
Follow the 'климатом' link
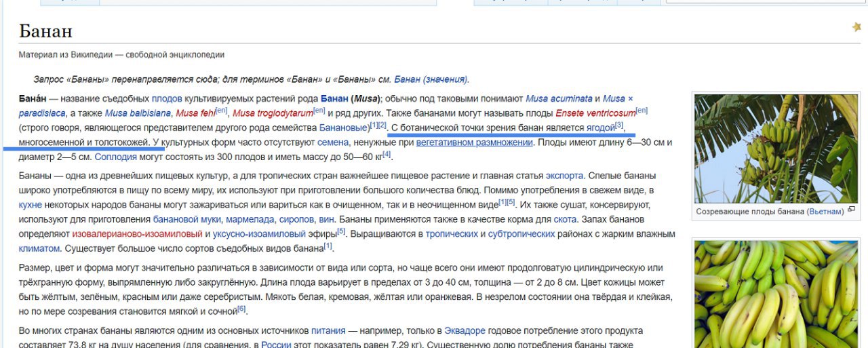tap(39, 248)
